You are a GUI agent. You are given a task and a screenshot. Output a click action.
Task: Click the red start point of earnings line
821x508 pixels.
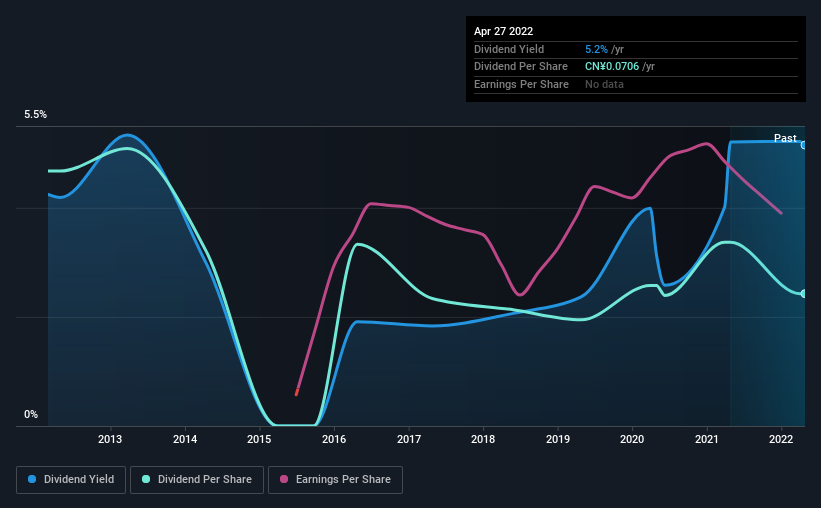(x=296, y=392)
